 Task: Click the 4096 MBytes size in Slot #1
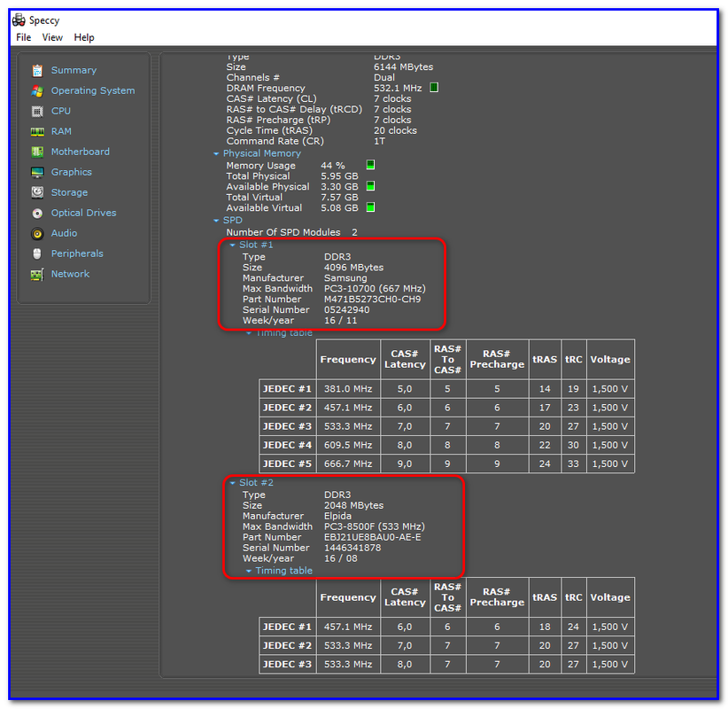coord(353,268)
